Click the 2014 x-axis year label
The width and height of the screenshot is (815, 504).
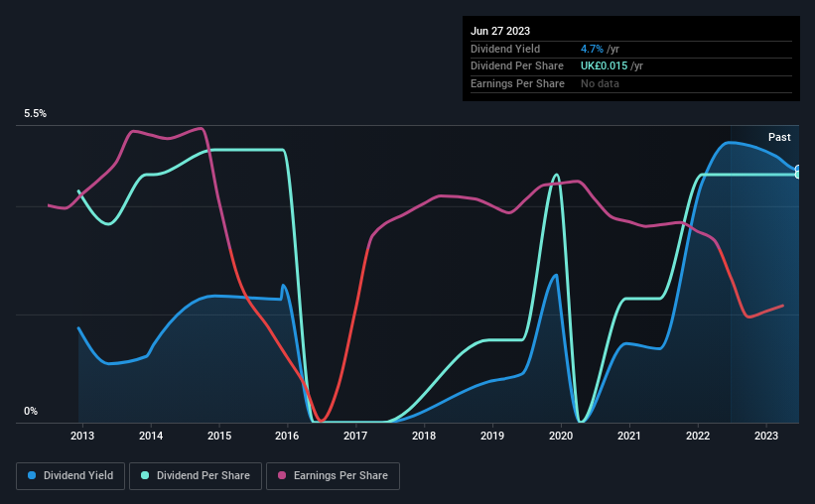(x=151, y=436)
